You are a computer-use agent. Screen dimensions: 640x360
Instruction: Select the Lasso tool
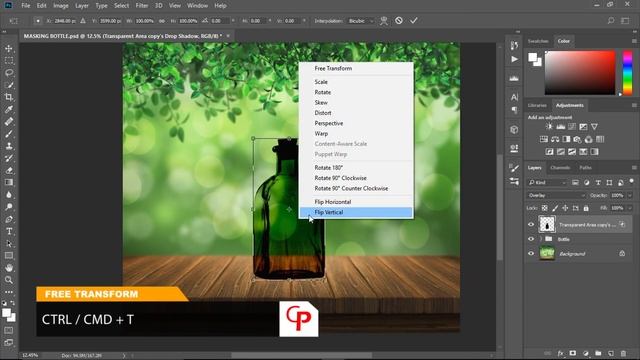[9, 73]
